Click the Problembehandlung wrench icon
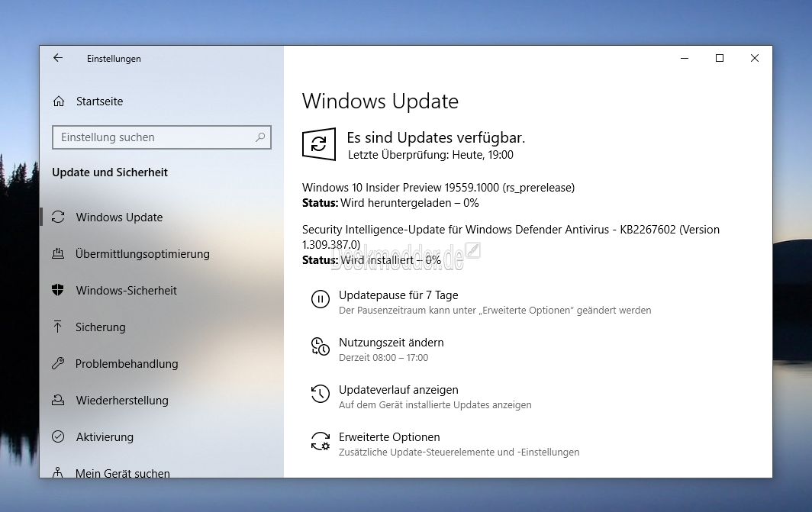The height and width of the screenshot is (512, 812). [x=58, y=363]
